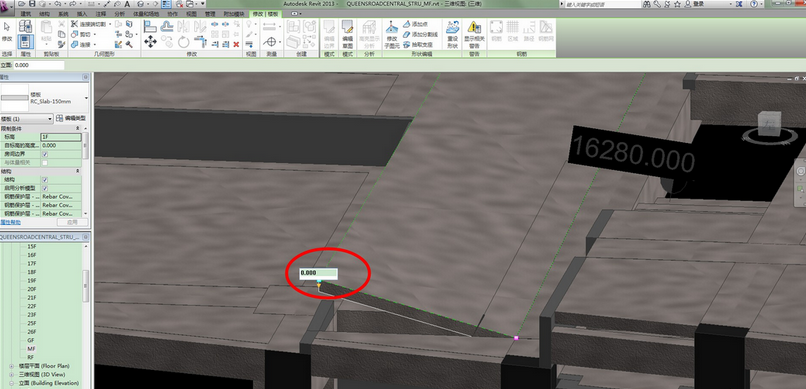Click Show Related Warnings icon
Screen dimensions: 806x389
(474, 34)
